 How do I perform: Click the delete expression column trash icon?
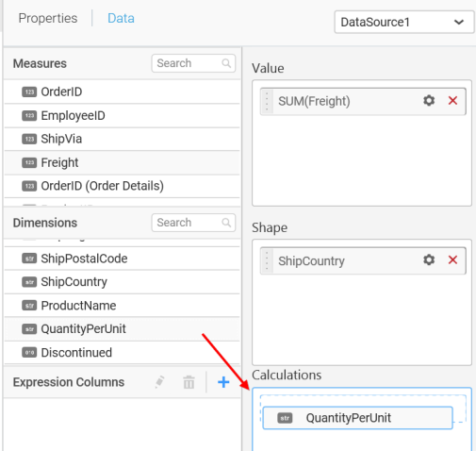[189, 382]
